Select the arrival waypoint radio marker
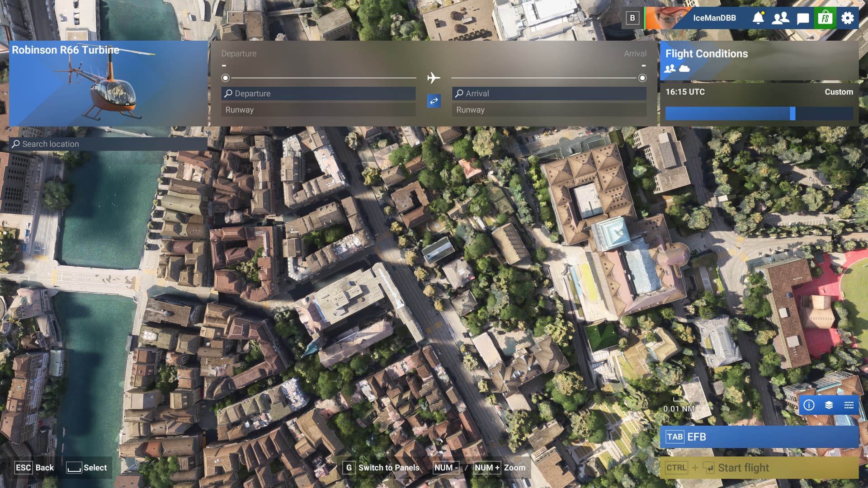 point(642,78)
